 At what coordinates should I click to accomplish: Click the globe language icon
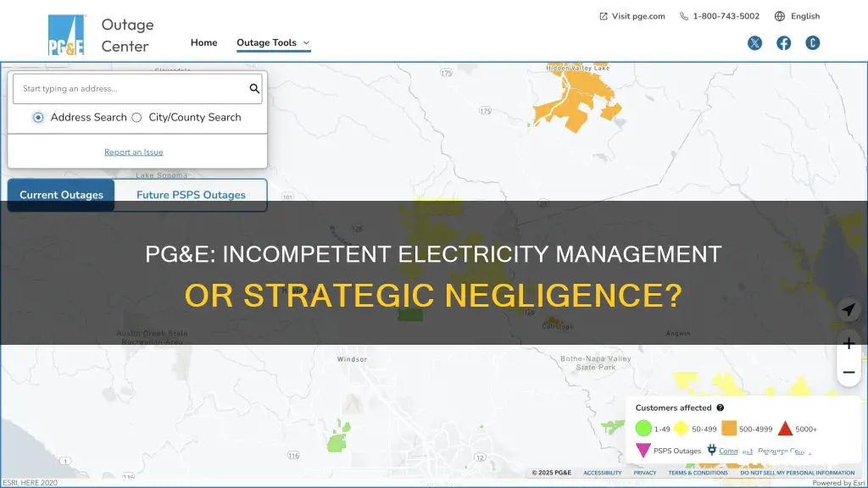pyautogui.click(x=780, y=16)
